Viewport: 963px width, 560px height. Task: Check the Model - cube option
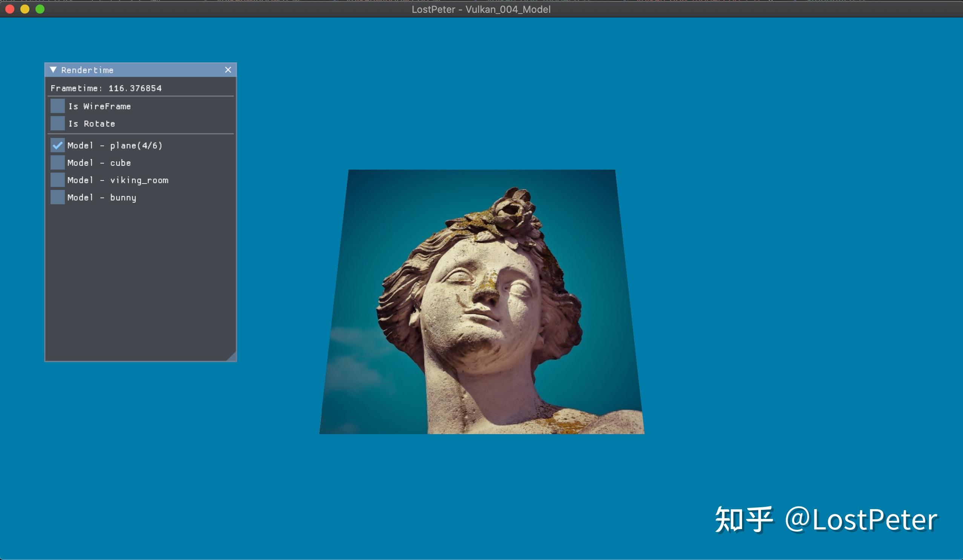coord(57,162)
